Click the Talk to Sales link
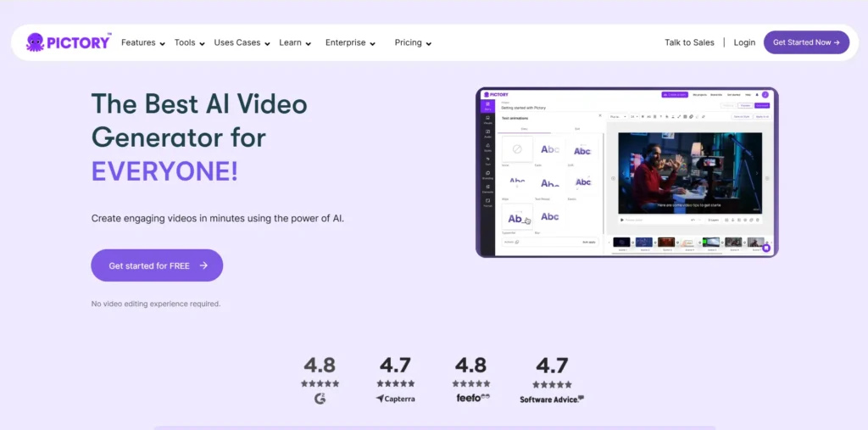Screen dimensions: 868x430 689,42
